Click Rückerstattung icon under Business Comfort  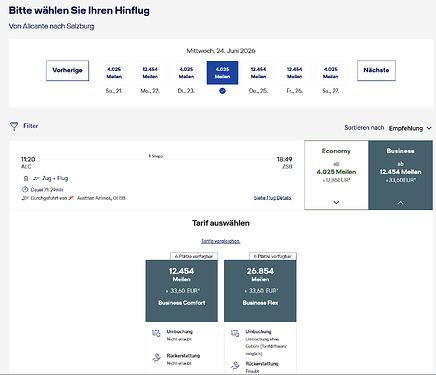[156, 358]
